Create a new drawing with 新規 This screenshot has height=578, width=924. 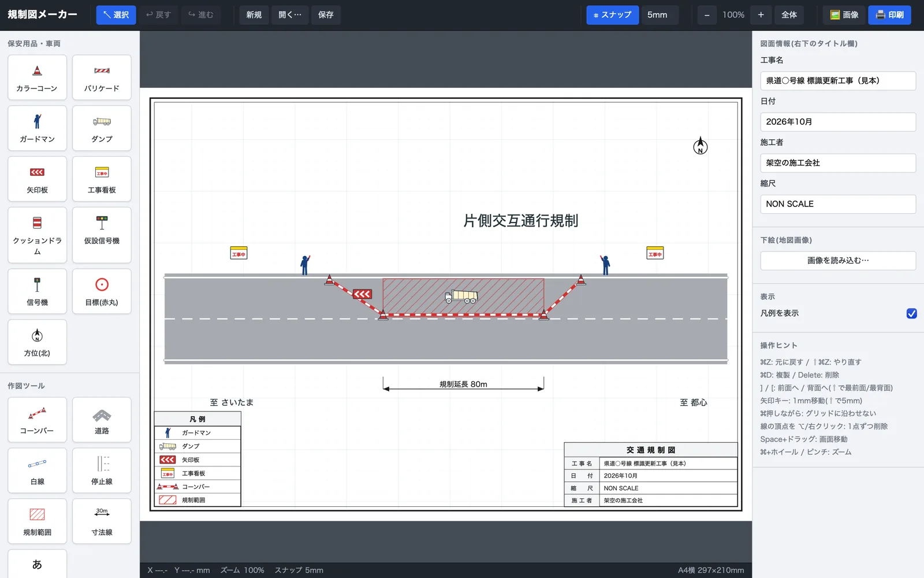[x=254, y=15]
